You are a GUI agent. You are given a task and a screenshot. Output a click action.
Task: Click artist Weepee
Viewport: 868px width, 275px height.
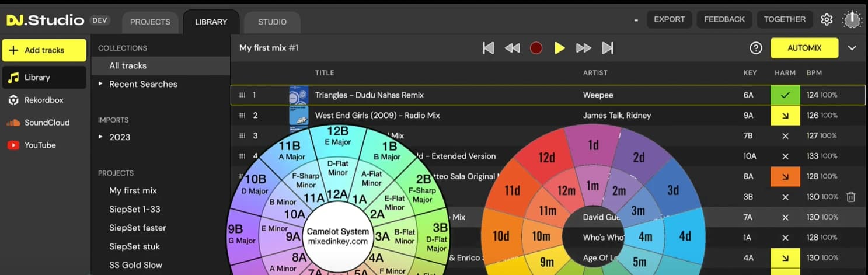click(x=598, y=95)
